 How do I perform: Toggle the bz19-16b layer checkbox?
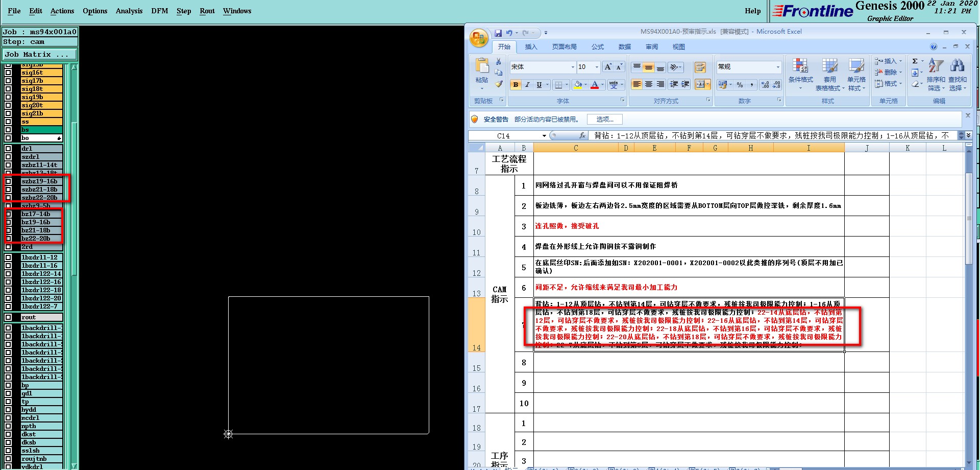[x=8, y=222]
